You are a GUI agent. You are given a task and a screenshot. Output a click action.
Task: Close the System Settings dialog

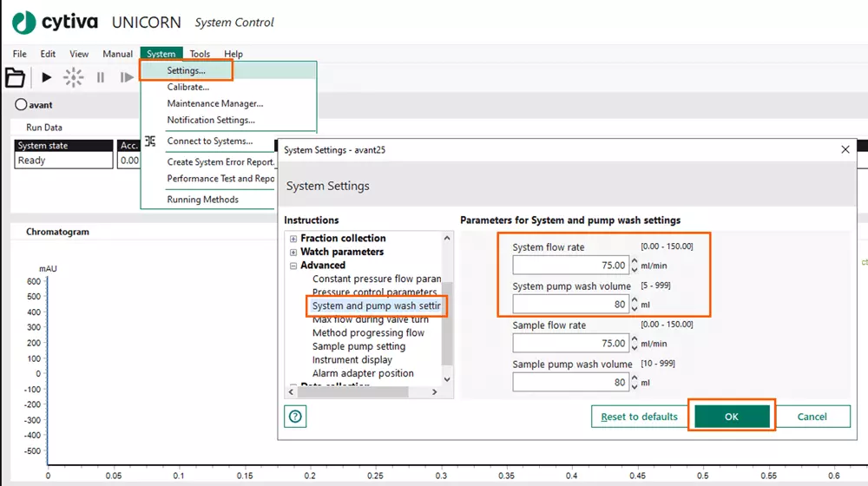click(845, 149)
